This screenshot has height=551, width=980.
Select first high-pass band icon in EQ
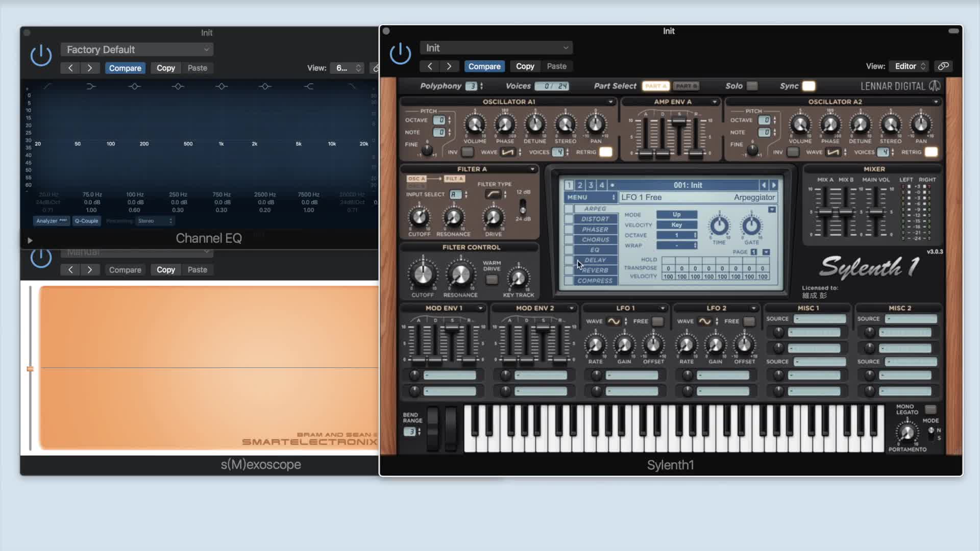[47, 86]
